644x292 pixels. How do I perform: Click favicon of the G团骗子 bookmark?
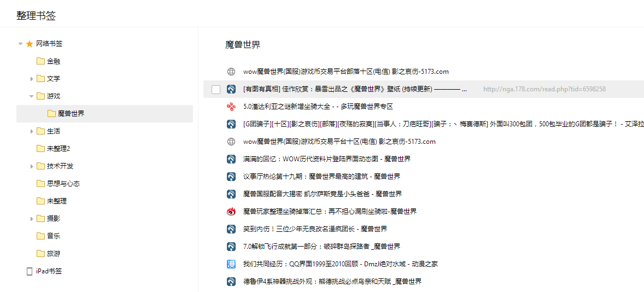pyautogui.click(x=231, y=124)
